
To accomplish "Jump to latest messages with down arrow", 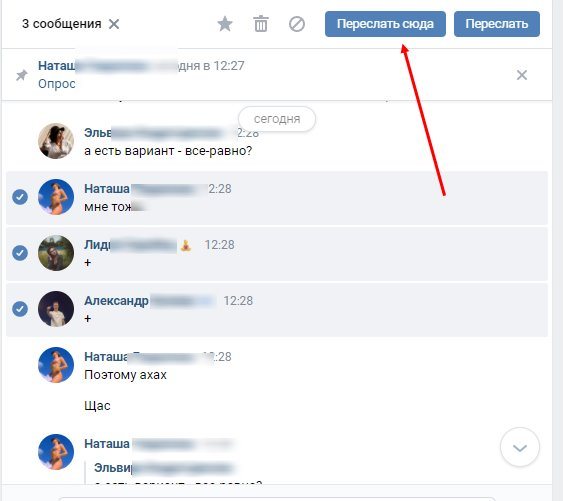I will pyautogui.click(x=520, y=447).
